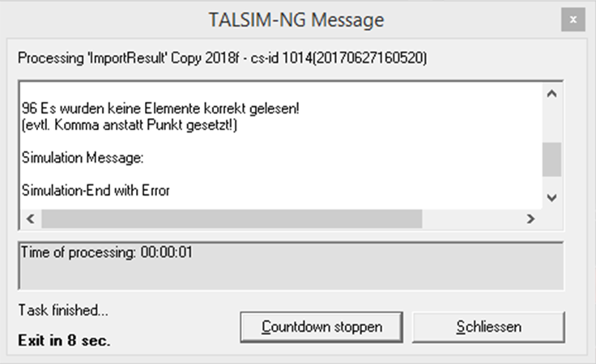
Task: Select the 'Simulation-End with Error' line
Action: [96, 191]
